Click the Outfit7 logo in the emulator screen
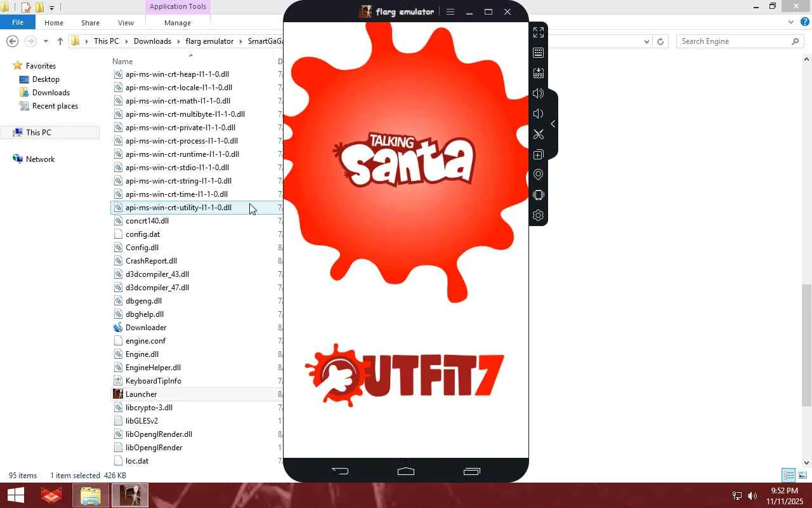This screenshot has height=508, width=812. [x=405, y=375]
